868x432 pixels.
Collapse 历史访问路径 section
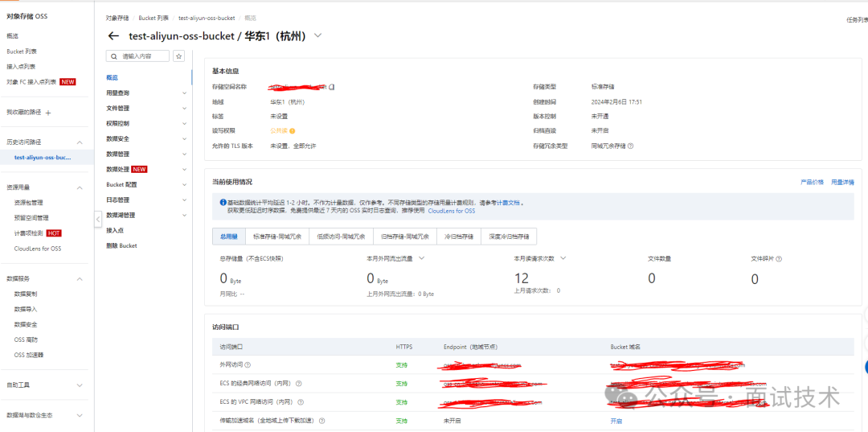pyautogui.click(x=80, y=142)
